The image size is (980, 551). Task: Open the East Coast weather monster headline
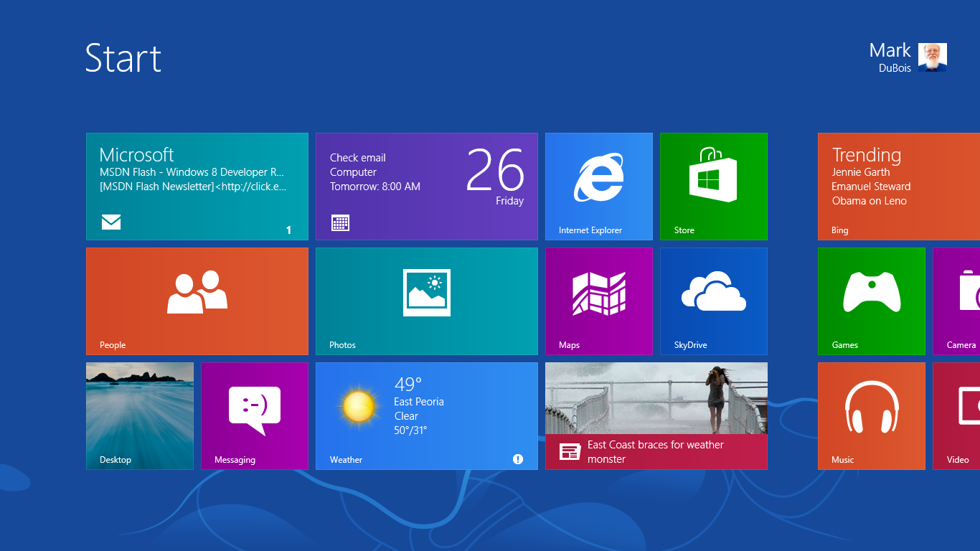click(656, 452)
